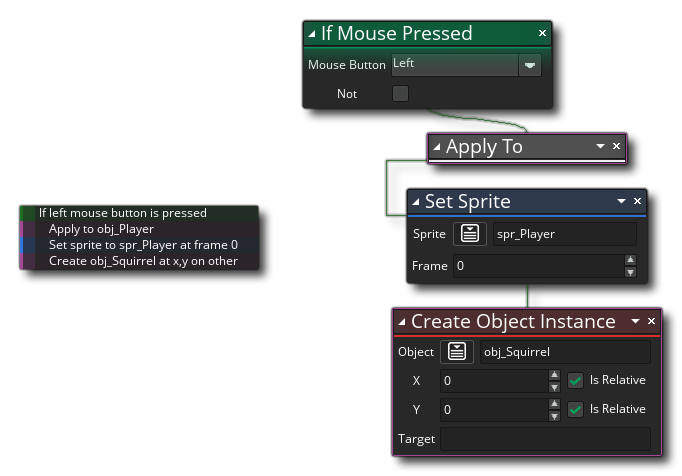Toggle the Not checkbox
The width and height of the screenshot is (682, 476).
point(400,94)
